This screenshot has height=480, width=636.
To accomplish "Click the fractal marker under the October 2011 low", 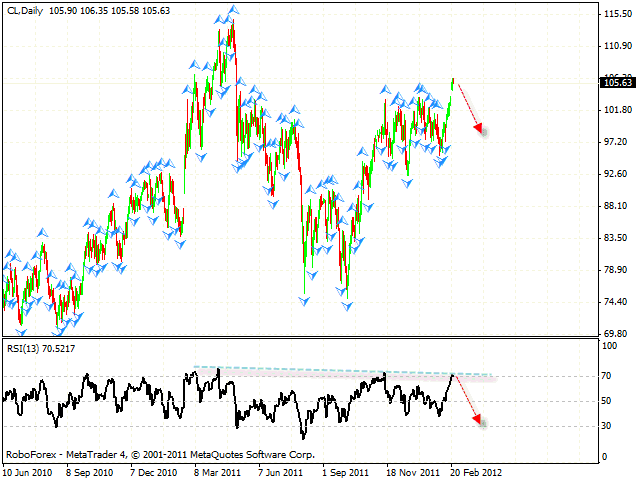I will 347,304.
